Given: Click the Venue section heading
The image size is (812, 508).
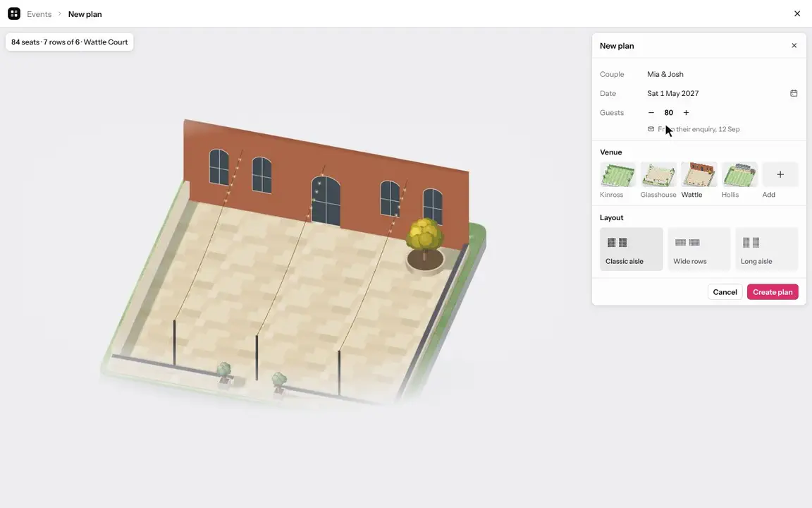Looking at the screenshot, I should [611, 152].
